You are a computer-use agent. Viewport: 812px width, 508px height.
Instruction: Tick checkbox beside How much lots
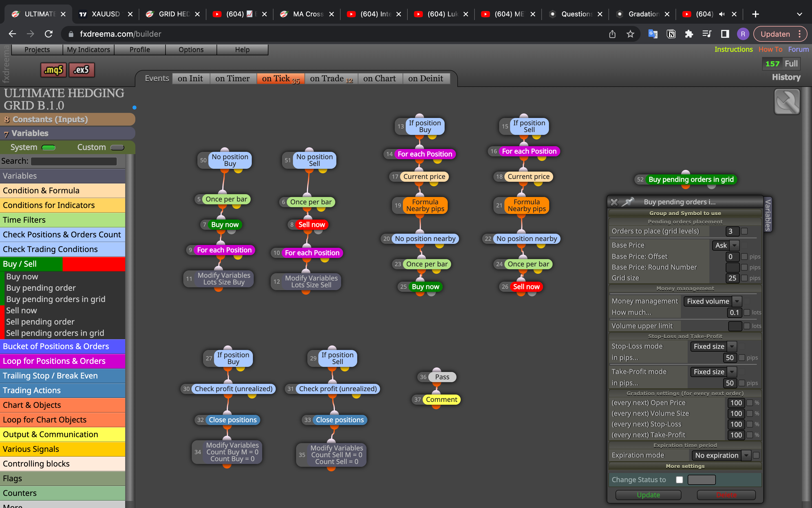pos(747,312)
